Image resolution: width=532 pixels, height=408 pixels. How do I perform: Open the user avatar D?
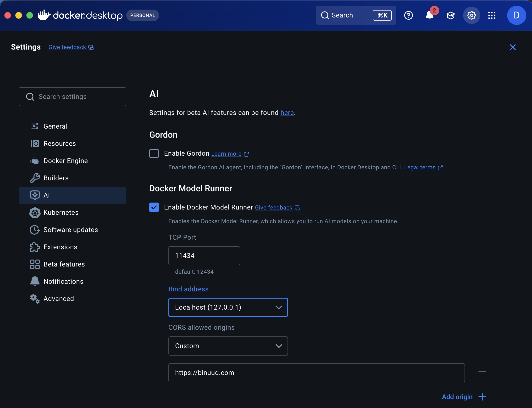[516, 15]
